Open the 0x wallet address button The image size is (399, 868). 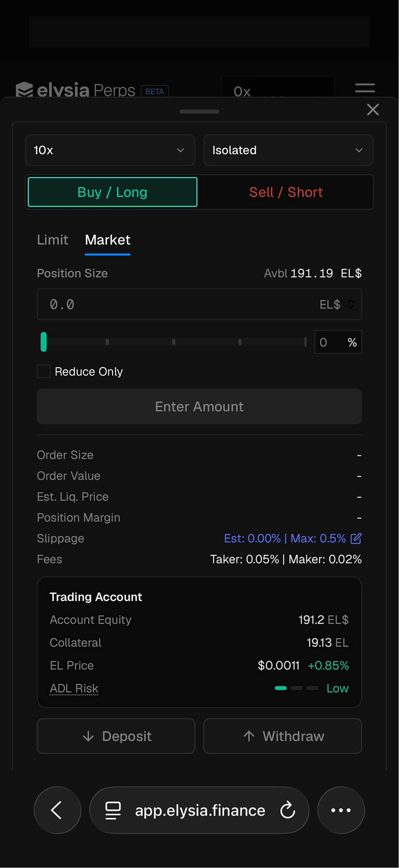tap(278, 87)
